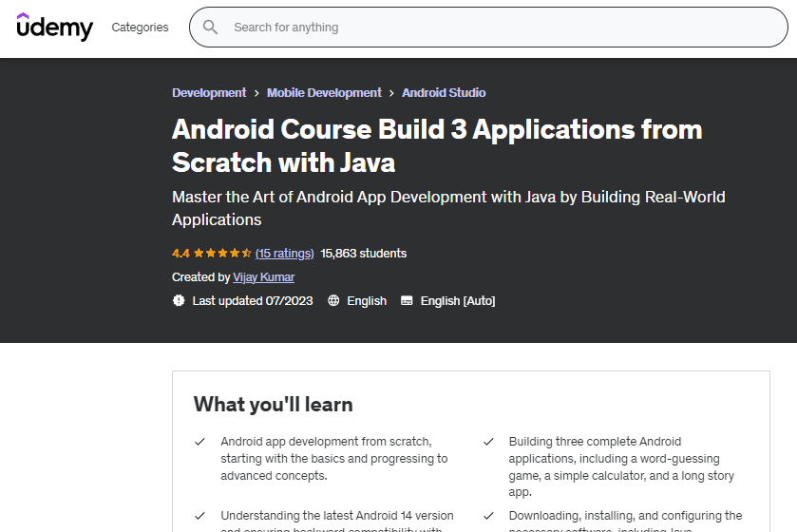The height and width of the screenshot is (532, 797).
Task: Click the course title heading
Action: coord(437,145)
